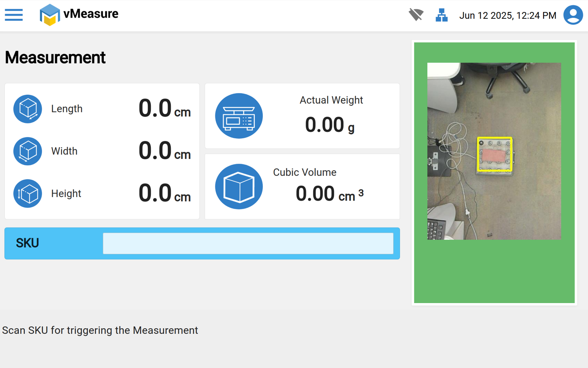
Task: Click the Cubic Volume reading
Action: [329, 194]
